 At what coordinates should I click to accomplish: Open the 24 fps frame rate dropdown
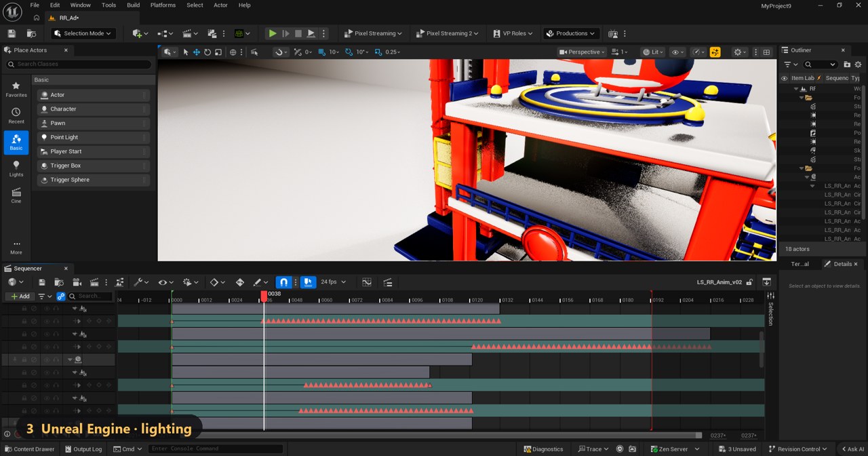334,282
